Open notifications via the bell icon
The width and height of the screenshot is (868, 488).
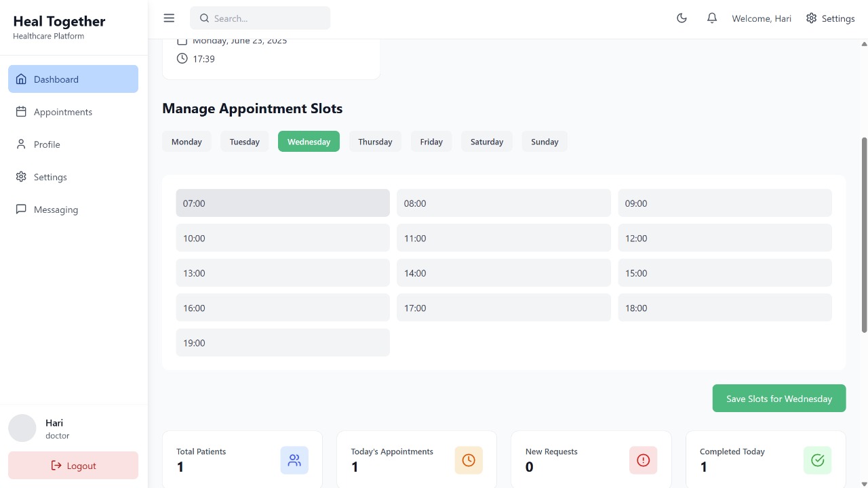(x=711, y=18)
